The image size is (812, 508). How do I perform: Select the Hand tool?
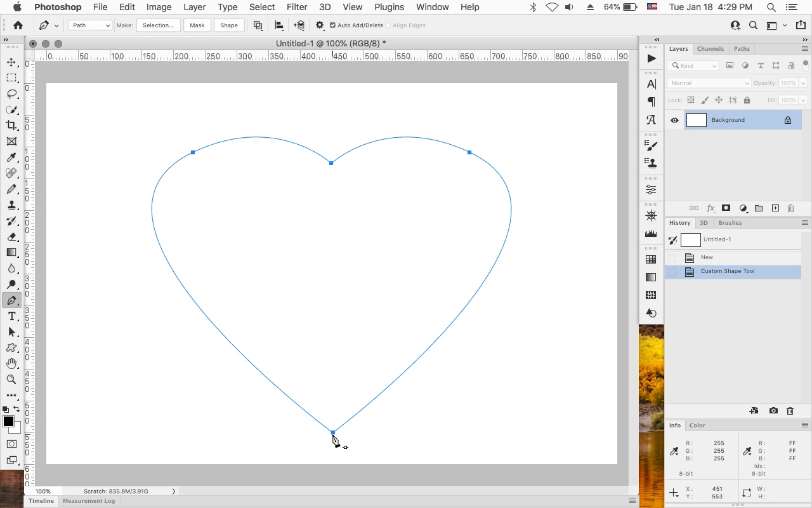click(x=11, y=364)
